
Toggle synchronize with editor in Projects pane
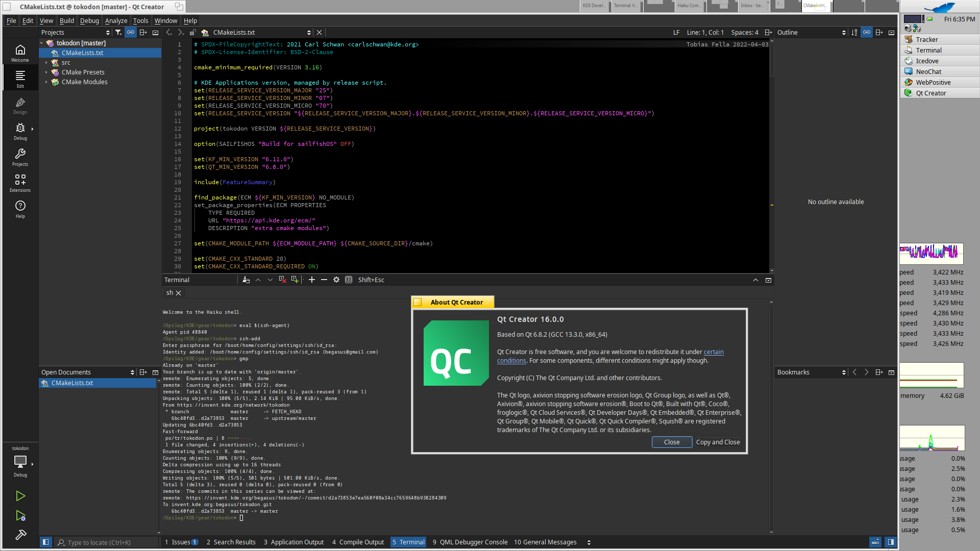click(x=131, y=32)
